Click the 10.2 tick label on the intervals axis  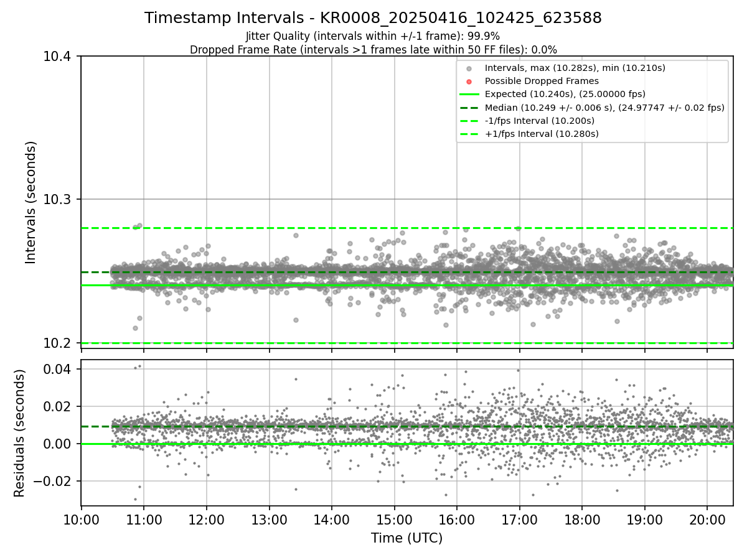point(59,343)
